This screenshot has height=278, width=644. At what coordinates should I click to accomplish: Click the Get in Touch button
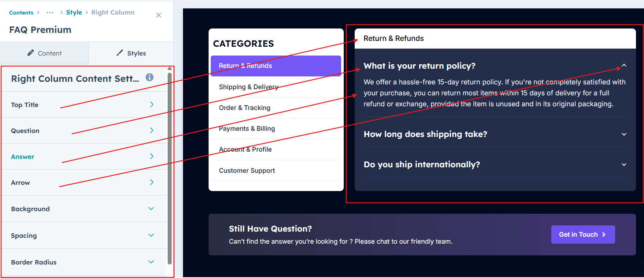click(x=583, y=235)
